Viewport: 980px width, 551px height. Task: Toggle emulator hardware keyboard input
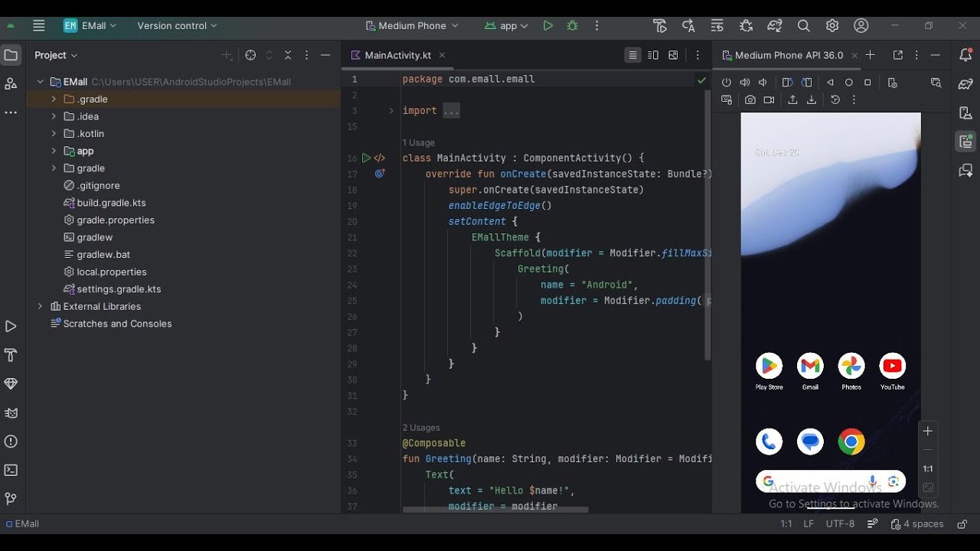pyautogui.click(x=727, y=99)
